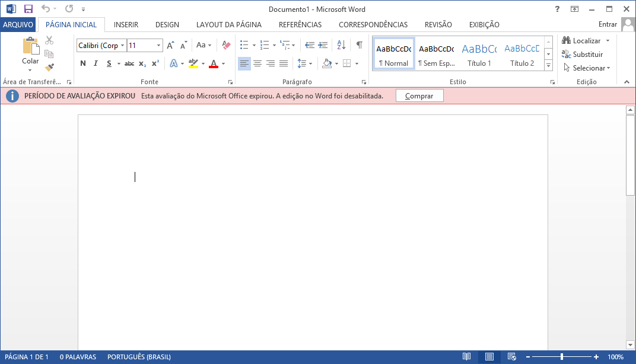Screen dimensions: 636x364
Task: Open the Calibri font name dropdown
Action: tap(122, 46)
